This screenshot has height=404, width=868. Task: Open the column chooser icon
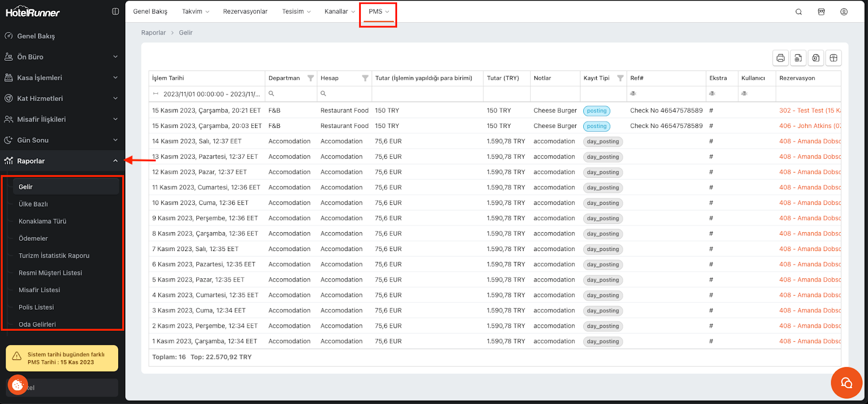833,58
